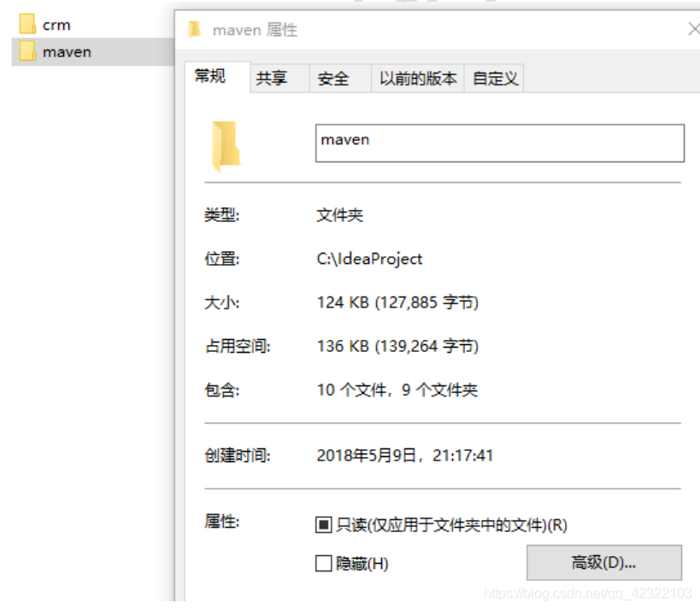Click the creation time 2018年5月9日 value
The image size is (700, 609).
404,455
